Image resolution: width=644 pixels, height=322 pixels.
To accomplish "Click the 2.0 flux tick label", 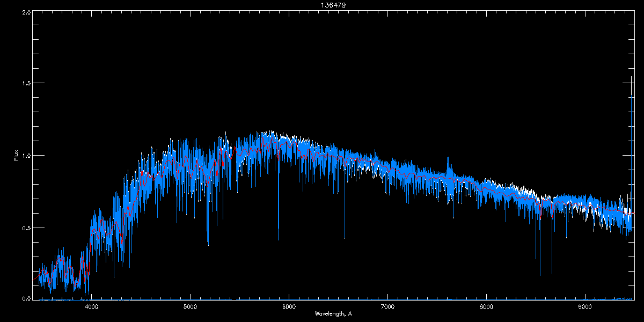I will 26,12.
